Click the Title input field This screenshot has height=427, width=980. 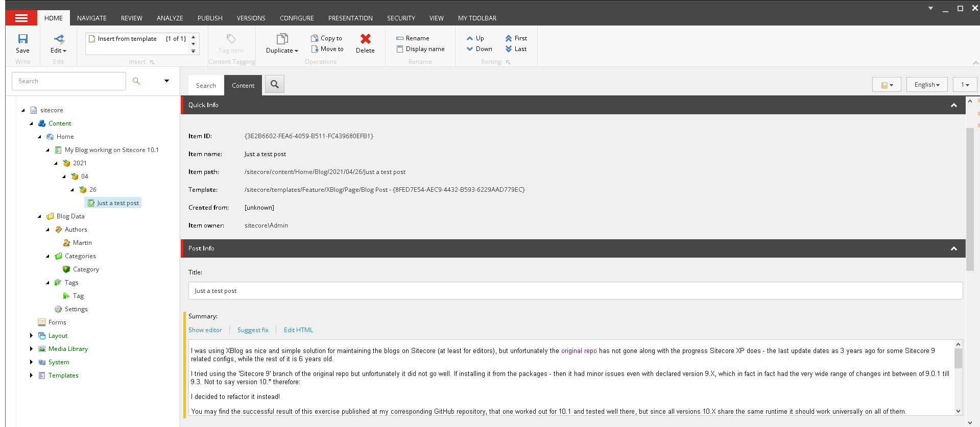[575, 291]
